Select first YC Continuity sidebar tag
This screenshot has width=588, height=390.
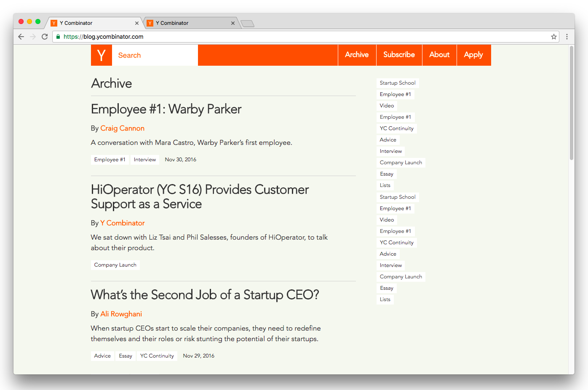click(x=397, y=128)
